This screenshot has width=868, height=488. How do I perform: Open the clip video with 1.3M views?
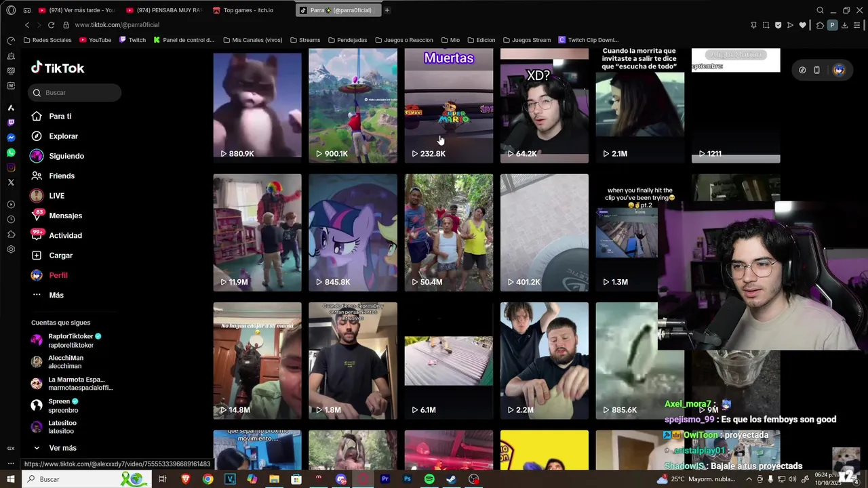[x=627, y=232]
